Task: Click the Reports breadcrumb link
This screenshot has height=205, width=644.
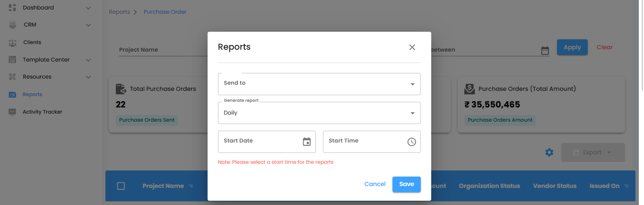Action: coord(119,12)
